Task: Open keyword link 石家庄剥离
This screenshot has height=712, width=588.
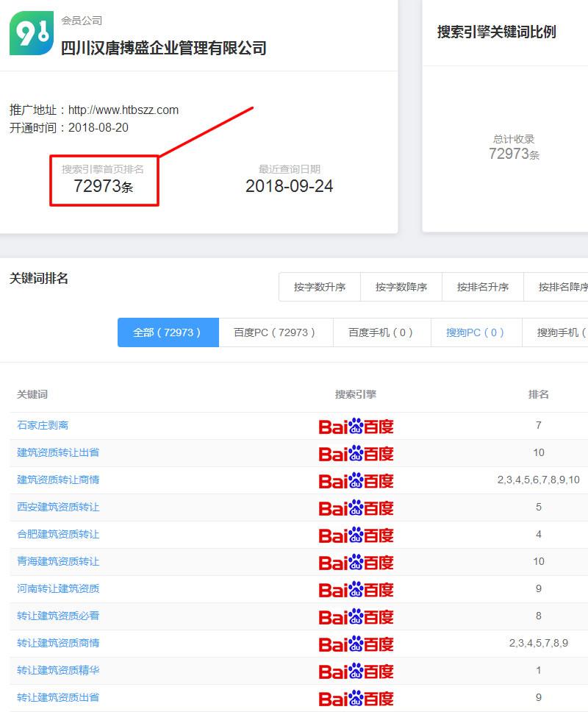Action: [43, 425]
